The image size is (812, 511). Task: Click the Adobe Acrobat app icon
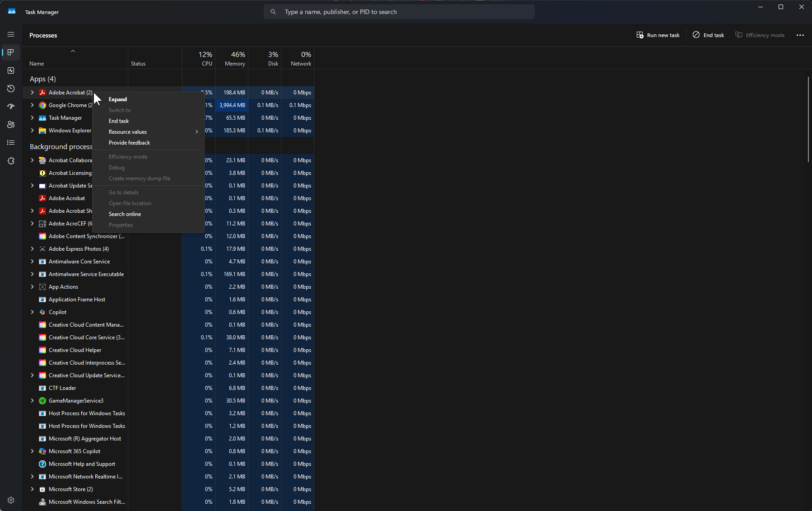(42, 93)
